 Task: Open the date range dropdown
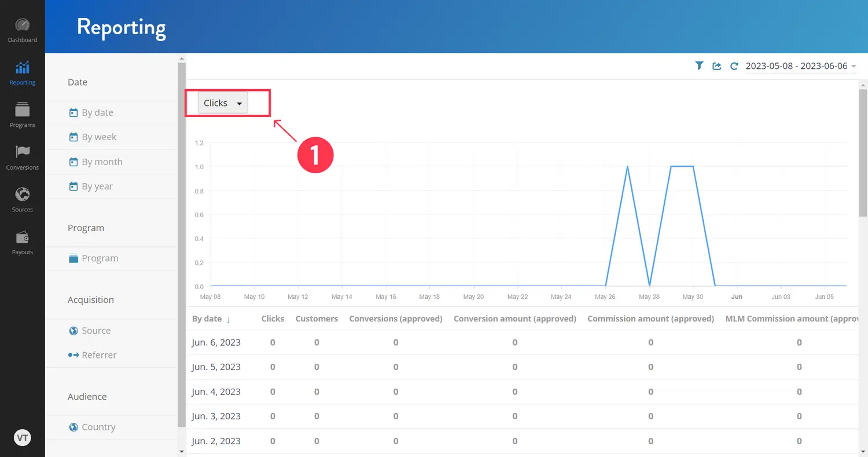coord(800,66)
